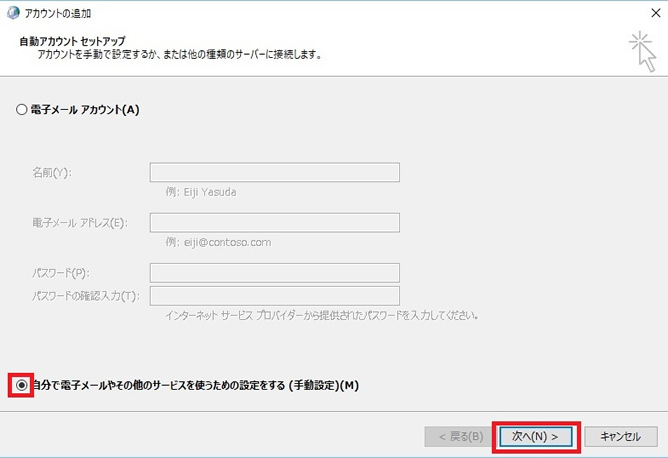
Task: Click the パスワードの確認入力(T) input field
Action: [x=275, y=296]
